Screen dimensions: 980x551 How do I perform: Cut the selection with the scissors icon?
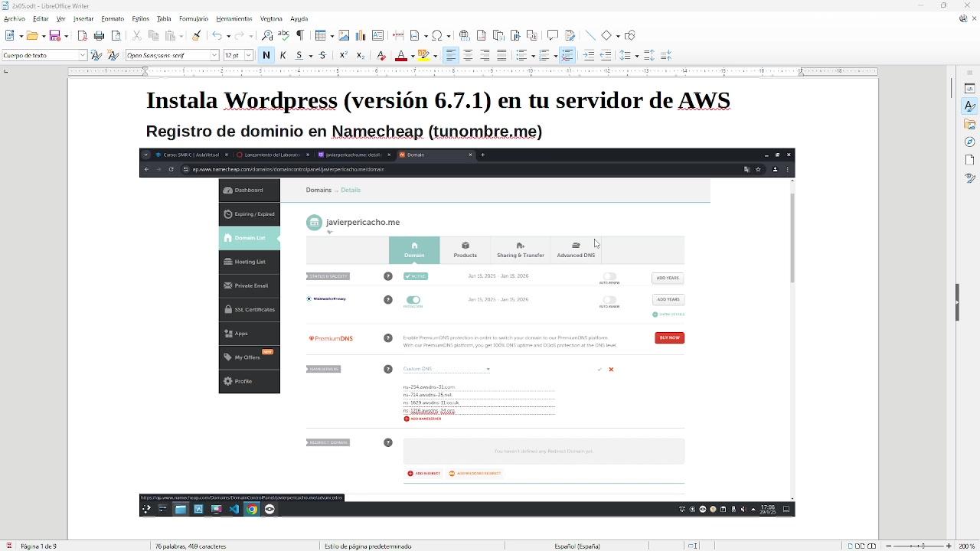tap(137, 35)
